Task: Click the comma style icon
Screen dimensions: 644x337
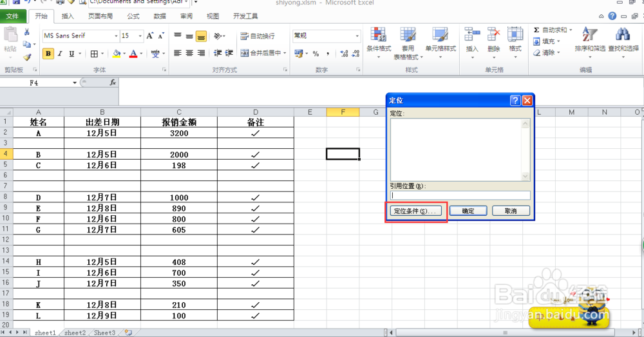Action: click(x=328, y=53)
